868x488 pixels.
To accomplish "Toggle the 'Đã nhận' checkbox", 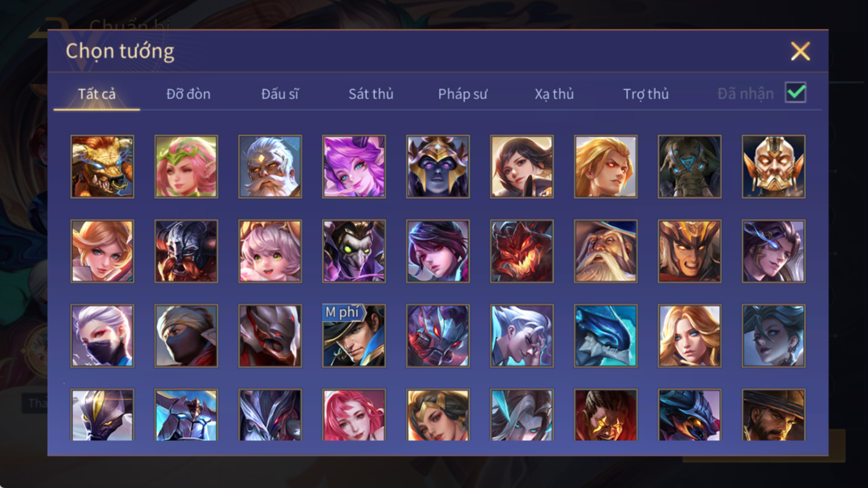I will (795, 93).
